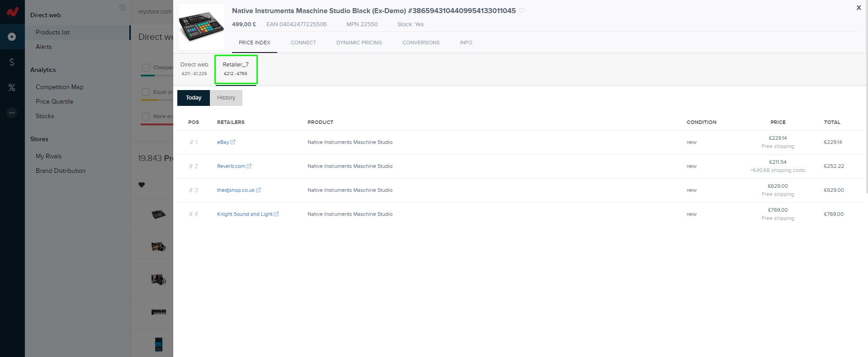The image size is (868, 357).
Task: Click the 'EAN 04042477225506' text
Action: (x=297, y=24)
